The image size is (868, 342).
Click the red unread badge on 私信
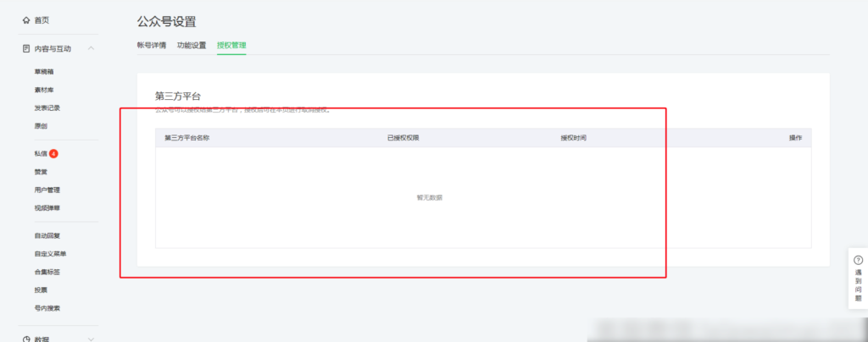(53, 153)
